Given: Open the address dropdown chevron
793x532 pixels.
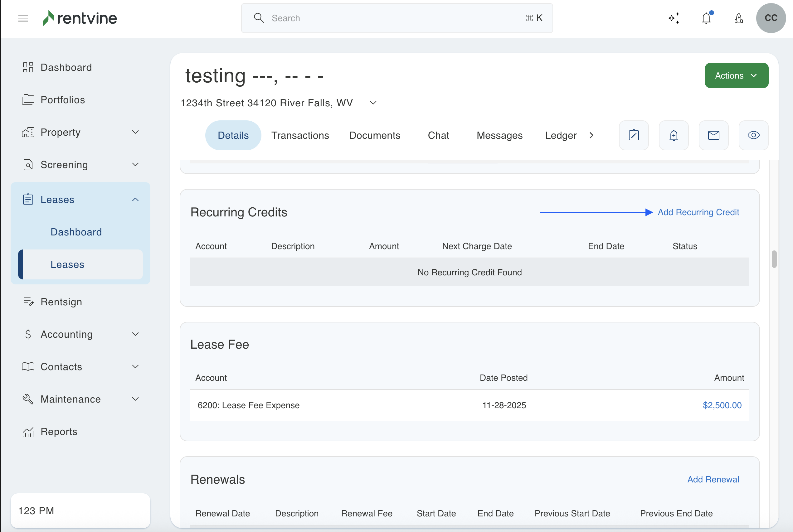Looking at the screenshot, I should (373, 103).
